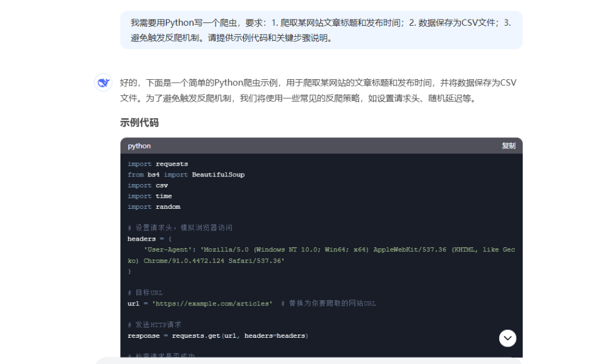The width and height of the screenshot is (603, 364).
Task: Click the user's prompt message bubble
Action: [x=321, y=30]
